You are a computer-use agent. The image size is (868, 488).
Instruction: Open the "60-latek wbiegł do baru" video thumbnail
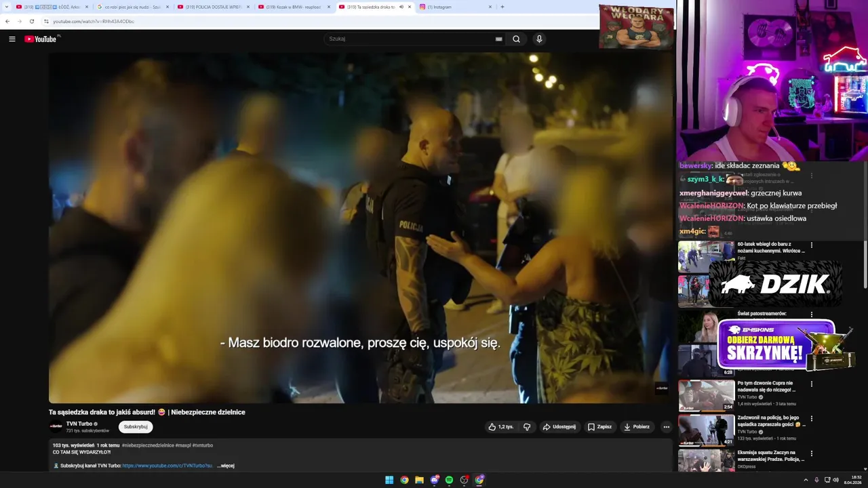(x=706, y=257)
